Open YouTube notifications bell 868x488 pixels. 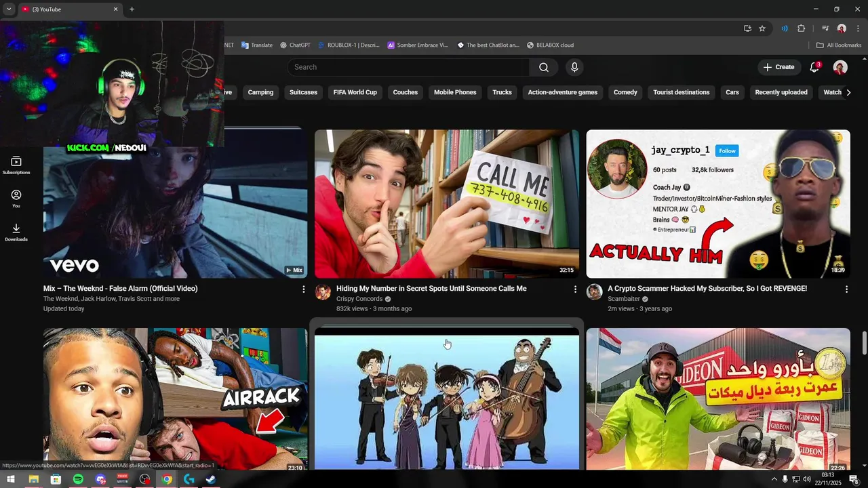(815, 67)
